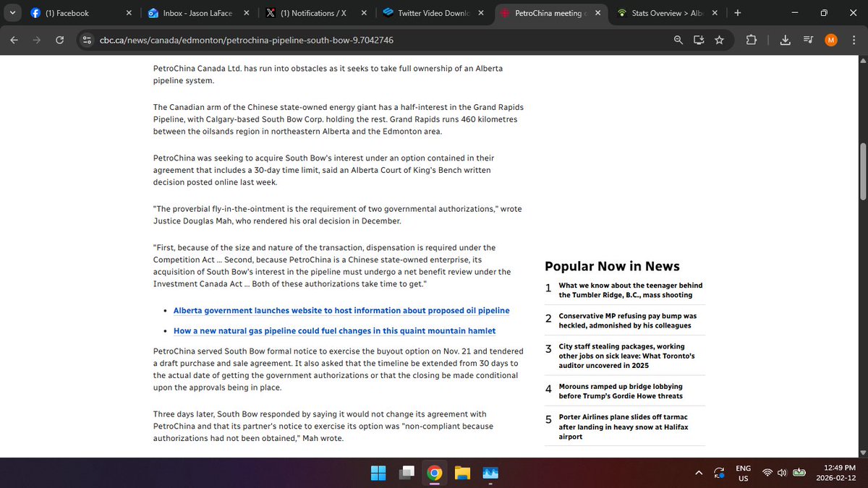Switch to the Facebook tab

point(82,13)
